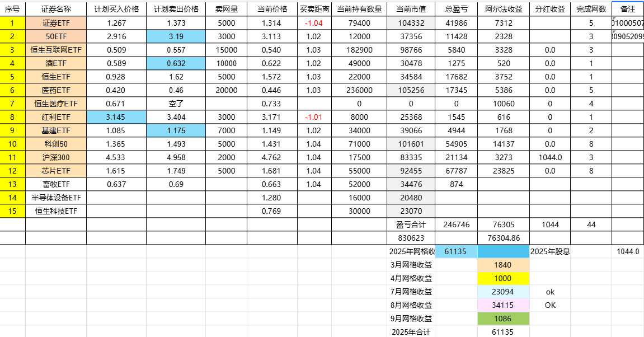
Task: Click uppercase OK next to 34115
Action: 550,305
